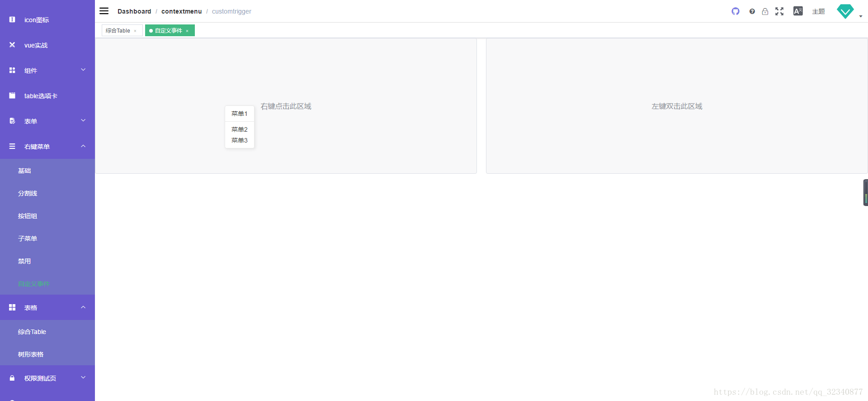This screenshot has width=868, height=401.
Task: Open the 子菜单 submenu item
Action: tap(47, 239)
